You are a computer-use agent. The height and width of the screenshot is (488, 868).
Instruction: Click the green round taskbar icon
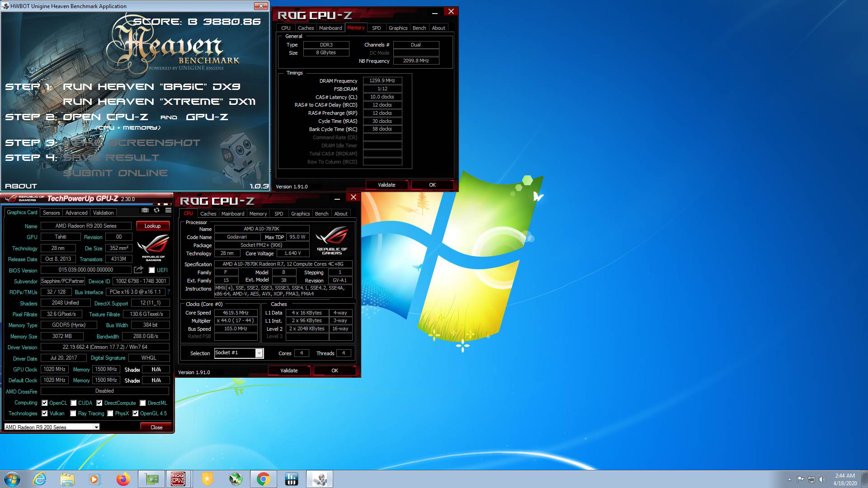click(x=235, y=479)
